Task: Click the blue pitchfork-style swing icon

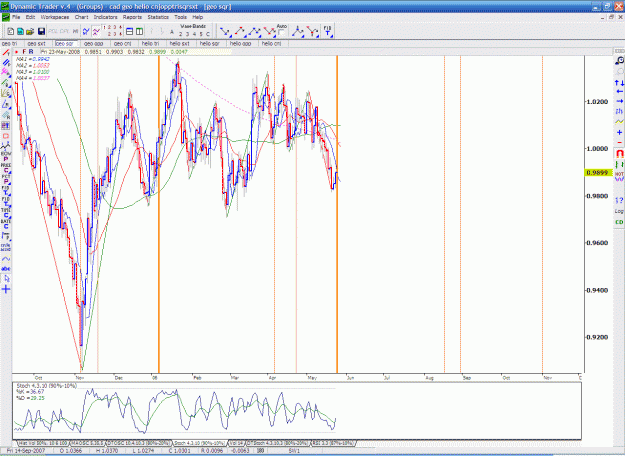Action: click(297, 31)
